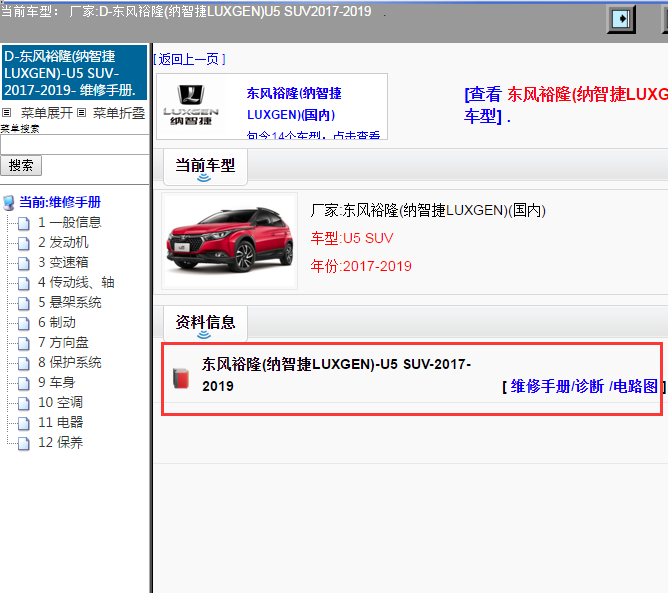Image resolution: width=668 pixels, height=593 pixels.
Task: Open the red book icon in 资料信息
Action: (181, 378)
